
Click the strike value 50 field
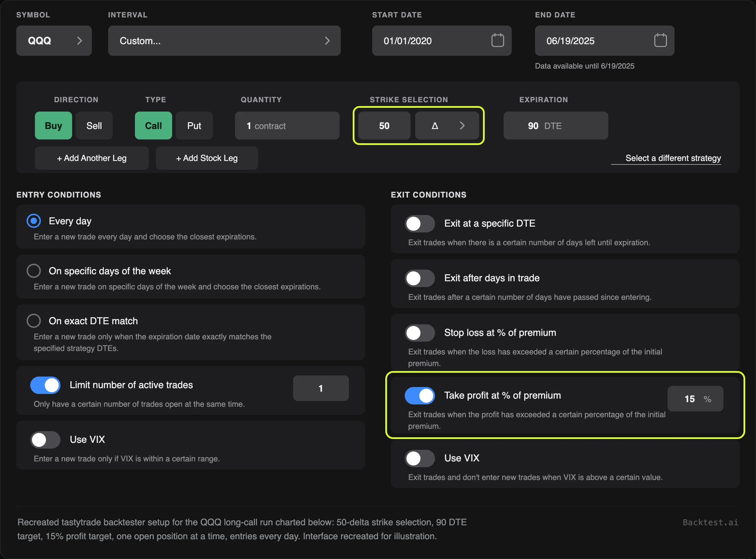(x=384, y=126)
